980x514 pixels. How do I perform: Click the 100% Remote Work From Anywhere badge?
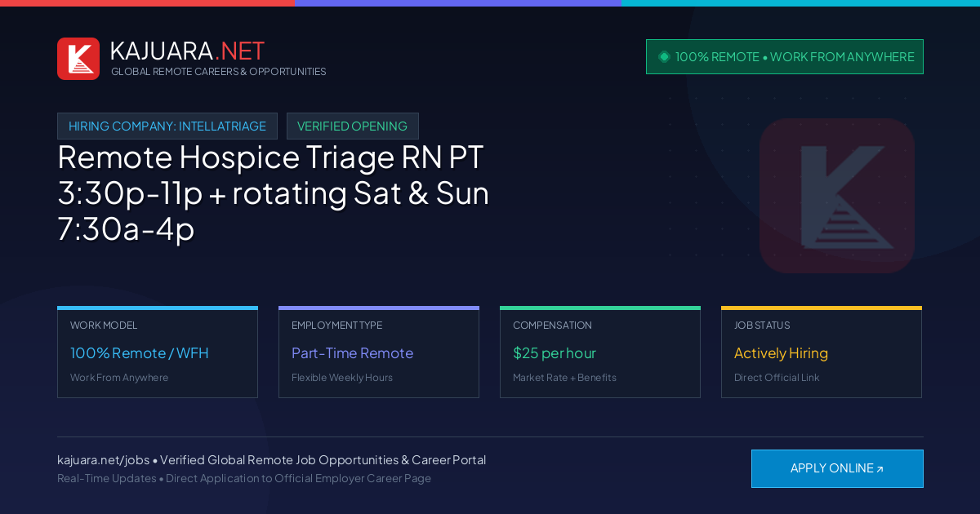[x=785, y=57]
